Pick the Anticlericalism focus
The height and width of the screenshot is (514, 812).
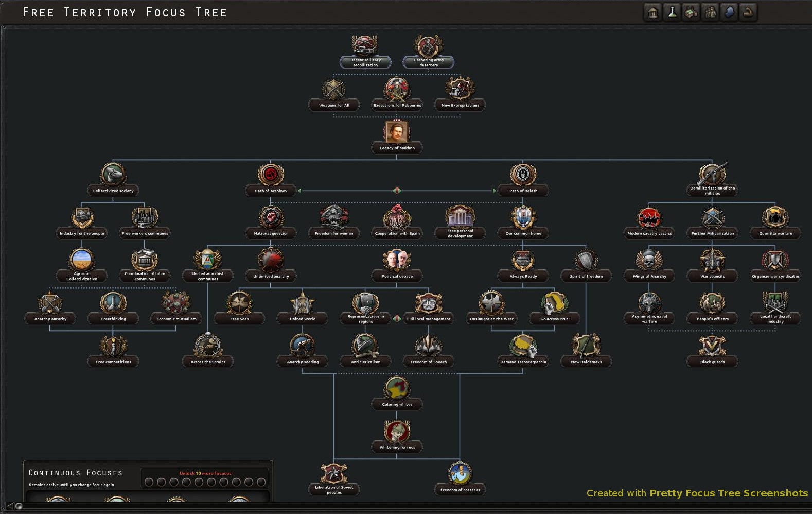(x=365, y=351)
